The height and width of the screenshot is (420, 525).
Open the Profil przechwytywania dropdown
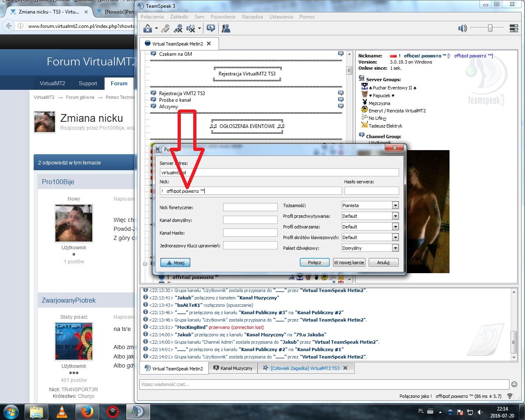pos(370,216)
